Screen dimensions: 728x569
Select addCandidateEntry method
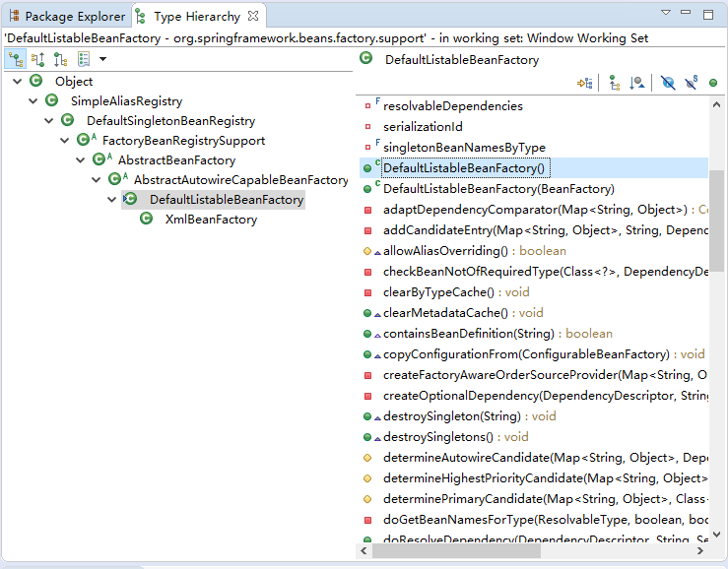(546, 230)
